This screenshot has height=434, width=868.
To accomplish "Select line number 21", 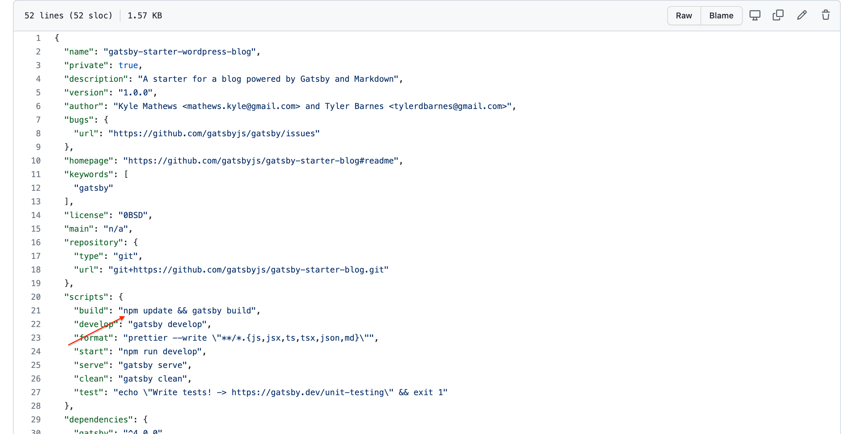I will (x=36, y=311).
